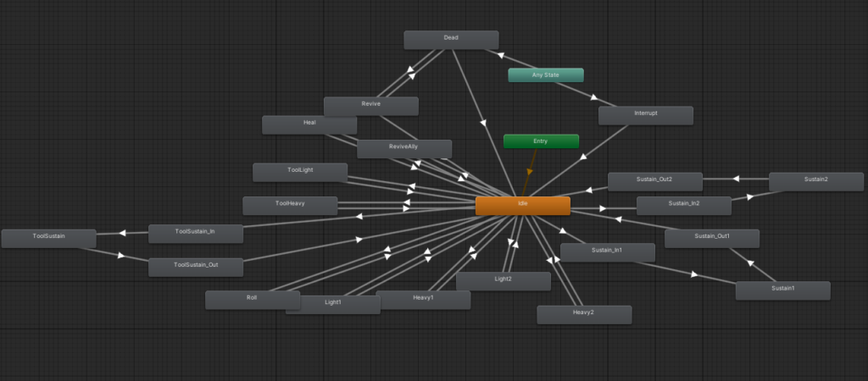Screen dimensions: 868x381
Task: Click the transition arrow from Sustain_In2 to Sustain2
Action: coord(750,196)
